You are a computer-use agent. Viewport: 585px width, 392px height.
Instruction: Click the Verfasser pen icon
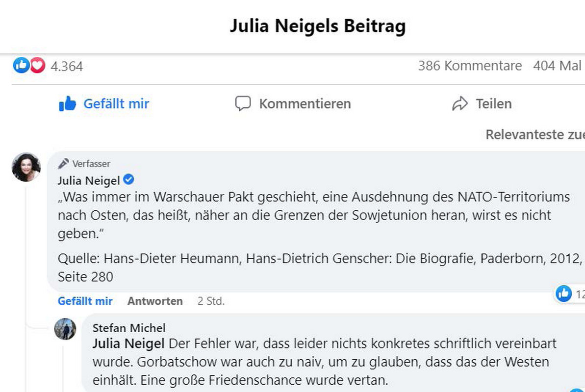click(63, 164)
